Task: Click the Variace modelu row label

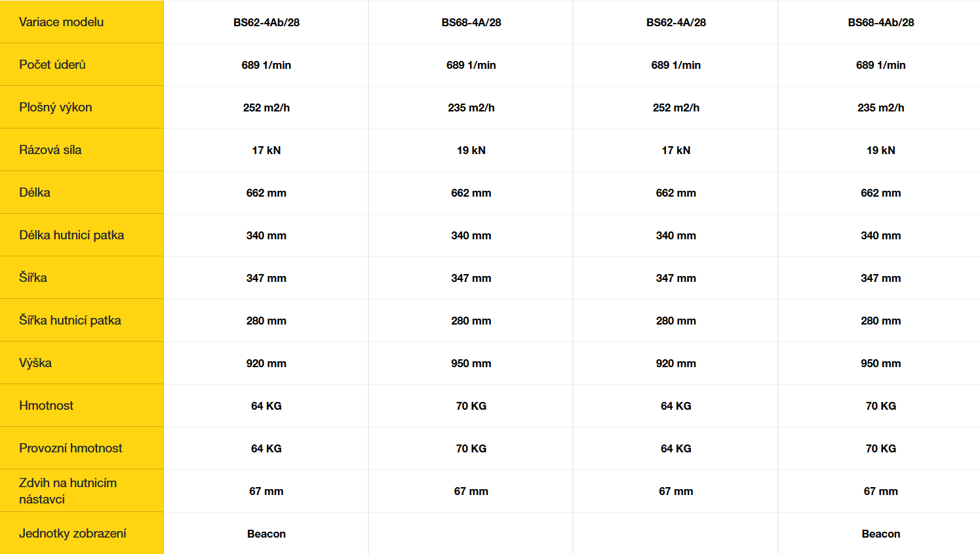Action: tap(62, 22)
